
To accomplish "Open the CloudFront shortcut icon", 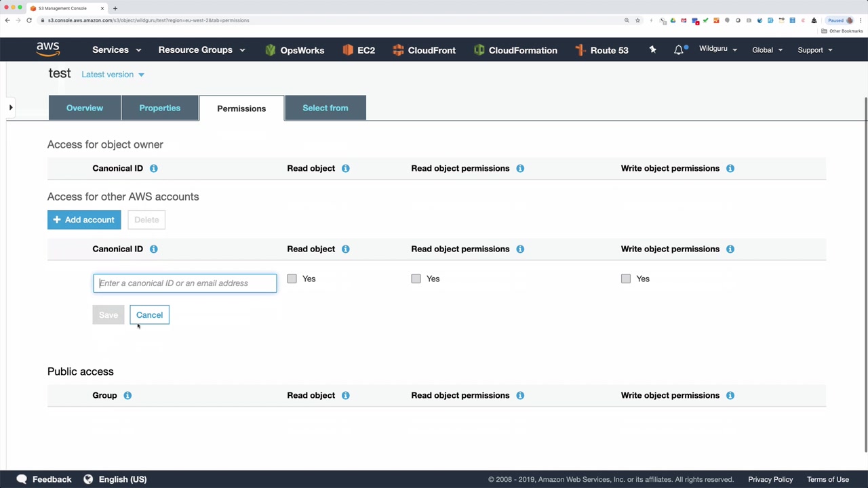I will pos(398,50).
